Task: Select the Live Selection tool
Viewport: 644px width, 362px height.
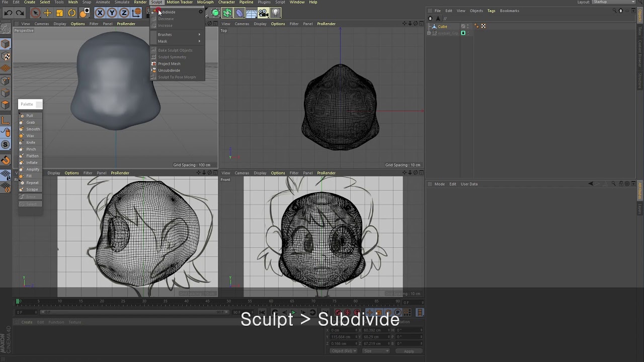Action: tap(35, 13)
